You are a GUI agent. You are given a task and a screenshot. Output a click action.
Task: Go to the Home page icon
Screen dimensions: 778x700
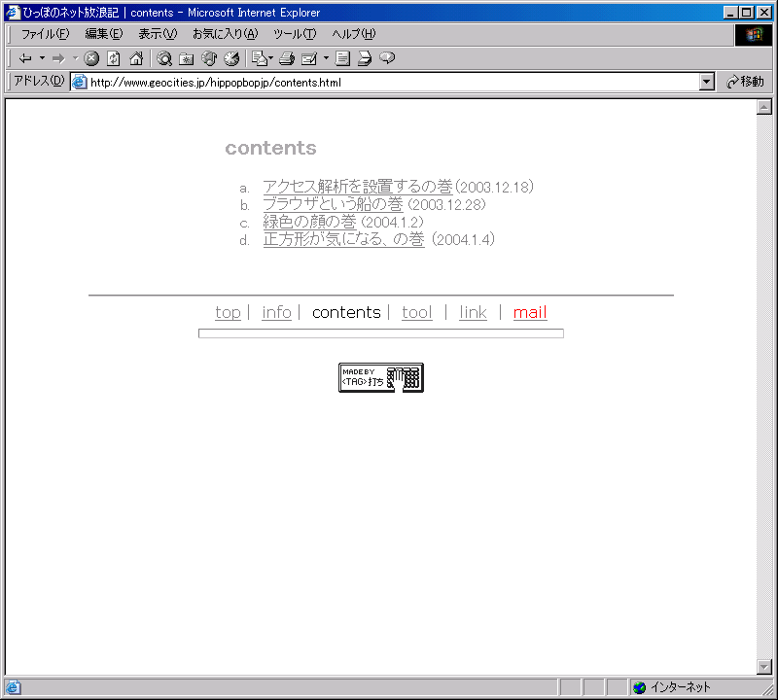[136, 58]
